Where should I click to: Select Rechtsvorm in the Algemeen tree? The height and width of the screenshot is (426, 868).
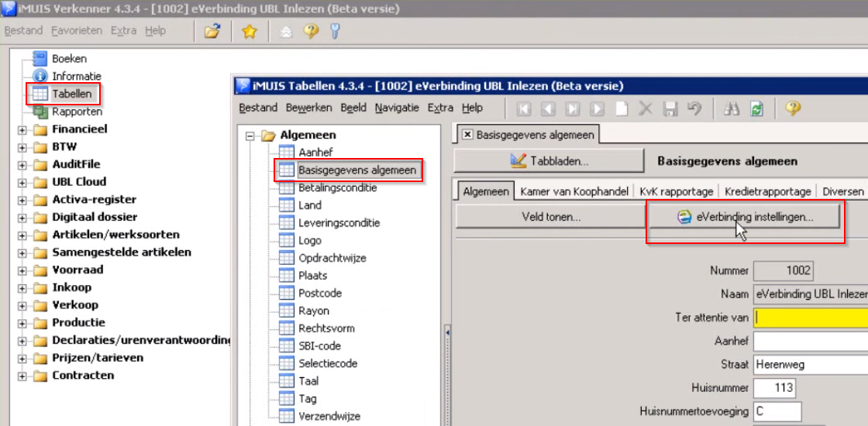point(326,328)
